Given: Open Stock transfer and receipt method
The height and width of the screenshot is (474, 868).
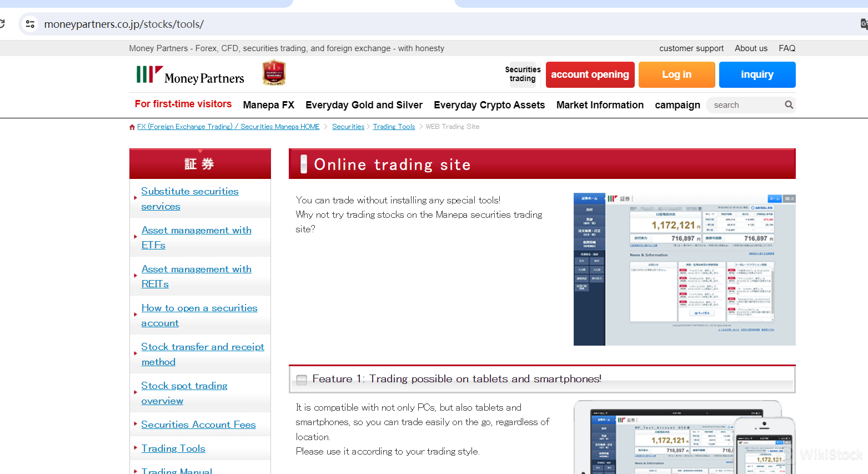Looking at the screenshot, I should pyautogui.click(x=202, y=354).
